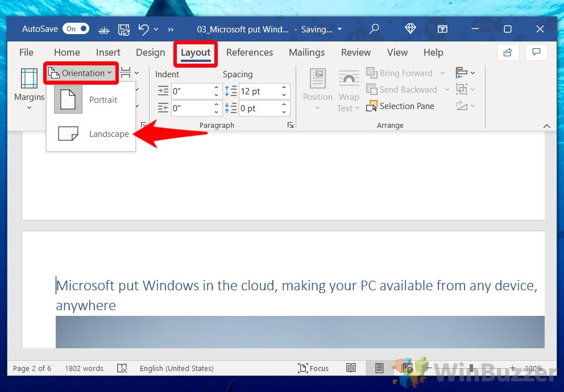Click the Spacing After 0 pt field
The image size is (564, 392).
point(260,108)
